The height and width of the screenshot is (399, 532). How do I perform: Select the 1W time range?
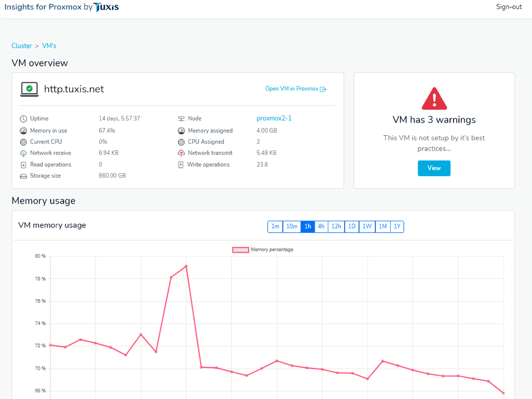coord(367,227)
